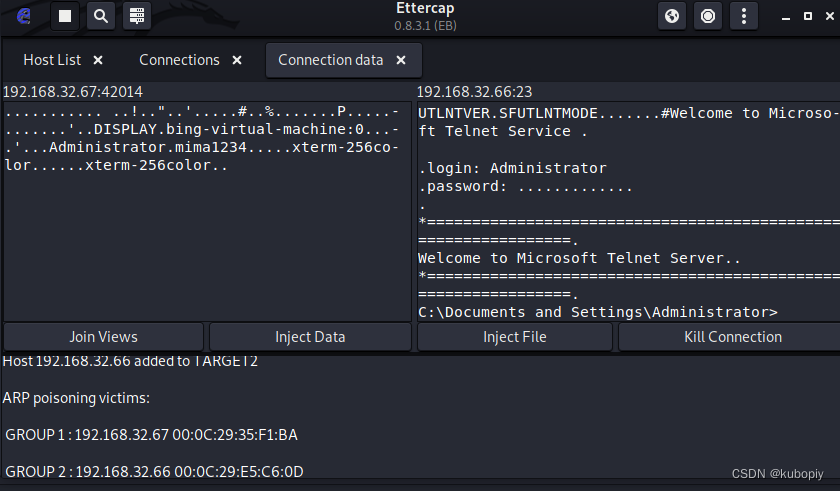Viewport: 840px width, 491px height.
Task: Click the Ettercap logo icon
Action: tap(24, 16)
